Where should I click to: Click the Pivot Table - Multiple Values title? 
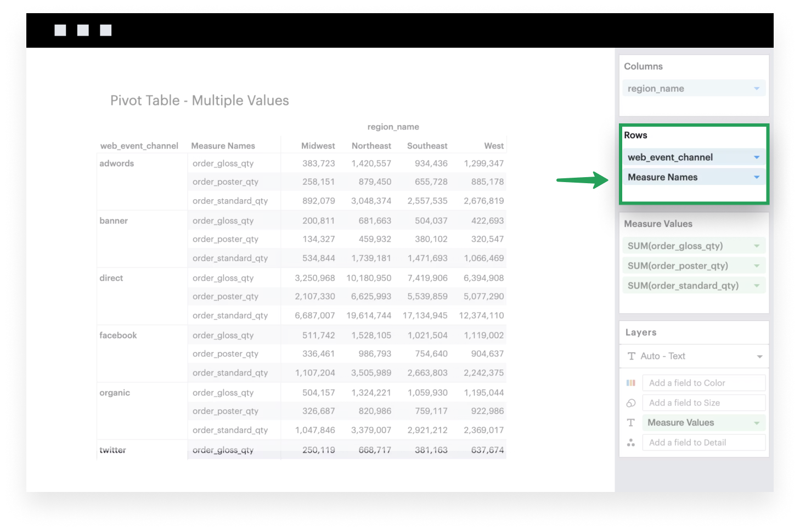[x=200, y=100]
